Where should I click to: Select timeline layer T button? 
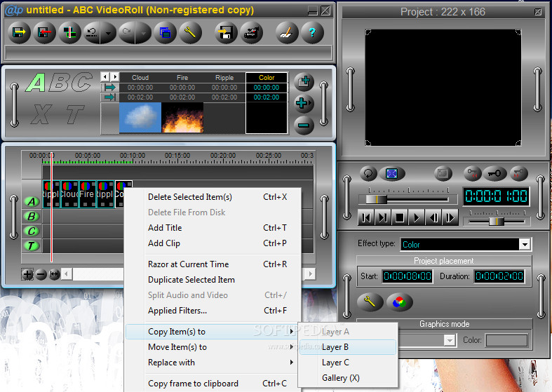pos(32,245)
